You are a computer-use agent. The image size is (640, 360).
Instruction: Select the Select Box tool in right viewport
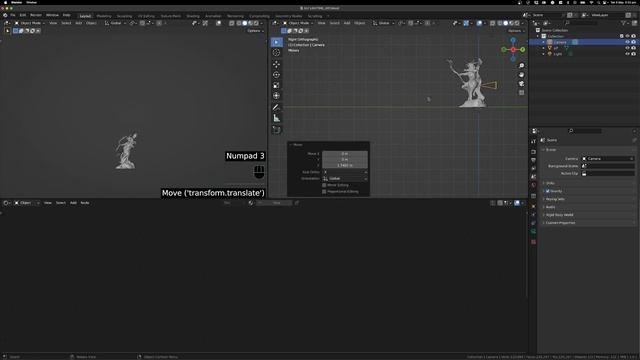[276, 42]
